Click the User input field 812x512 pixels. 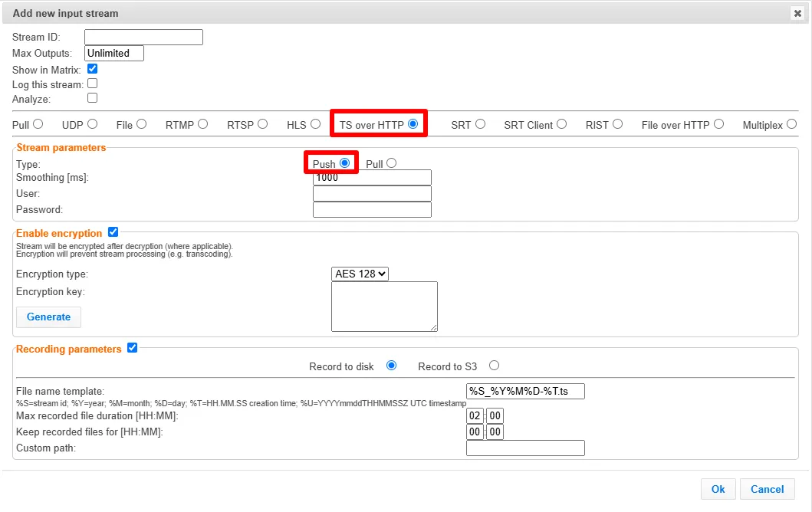(x=372, y=194)
